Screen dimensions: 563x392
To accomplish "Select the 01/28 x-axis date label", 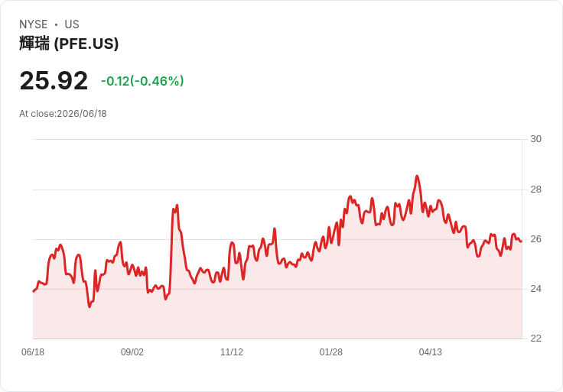I will coord(330,352).
